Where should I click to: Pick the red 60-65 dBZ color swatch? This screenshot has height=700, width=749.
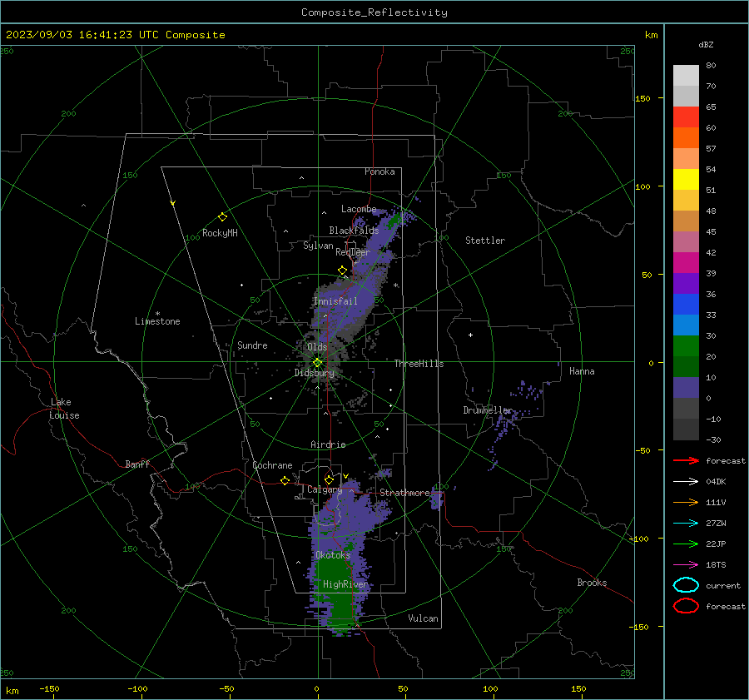tap(686, 117)
